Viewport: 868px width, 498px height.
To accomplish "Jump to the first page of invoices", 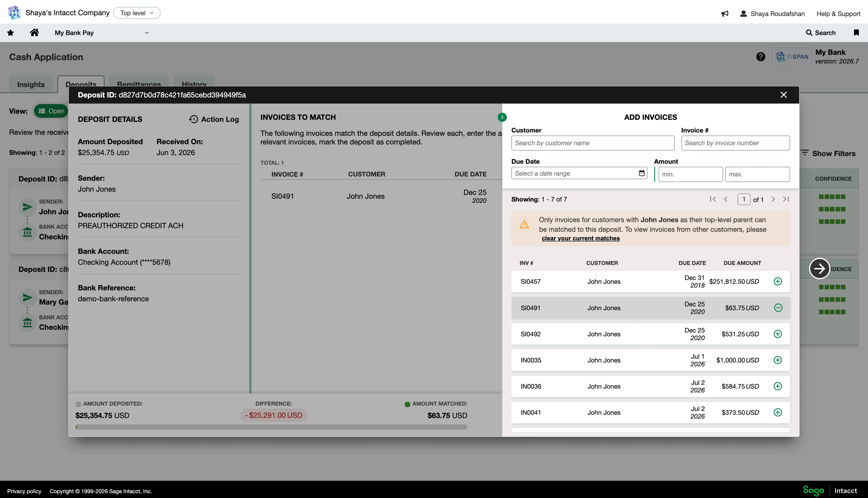I will click(713, 199).
